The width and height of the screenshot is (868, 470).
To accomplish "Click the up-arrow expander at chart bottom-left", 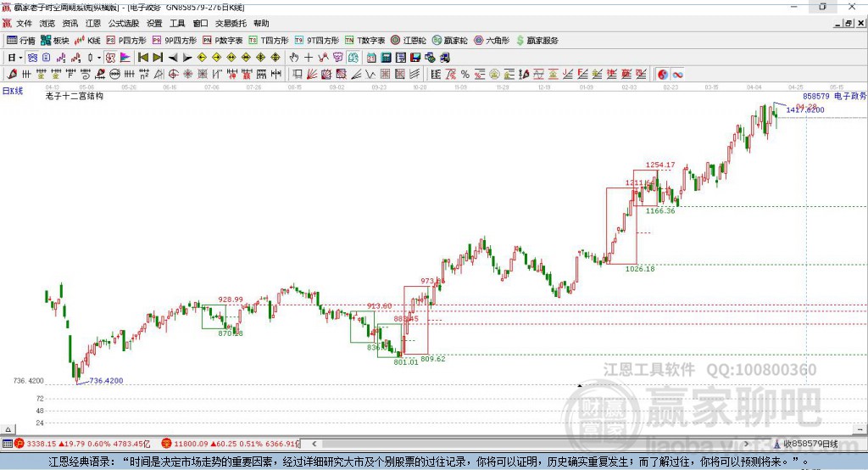I will click(8, 429).
